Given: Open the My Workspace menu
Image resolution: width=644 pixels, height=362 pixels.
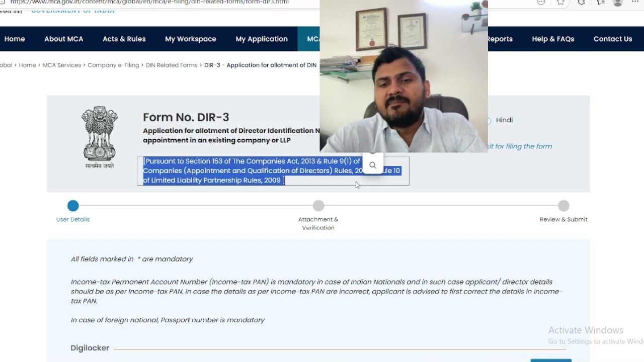Looking at the screenshot, I should 191,39.
